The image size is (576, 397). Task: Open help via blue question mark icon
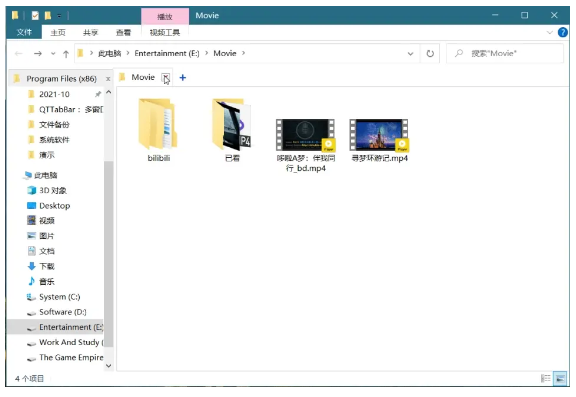562,32
